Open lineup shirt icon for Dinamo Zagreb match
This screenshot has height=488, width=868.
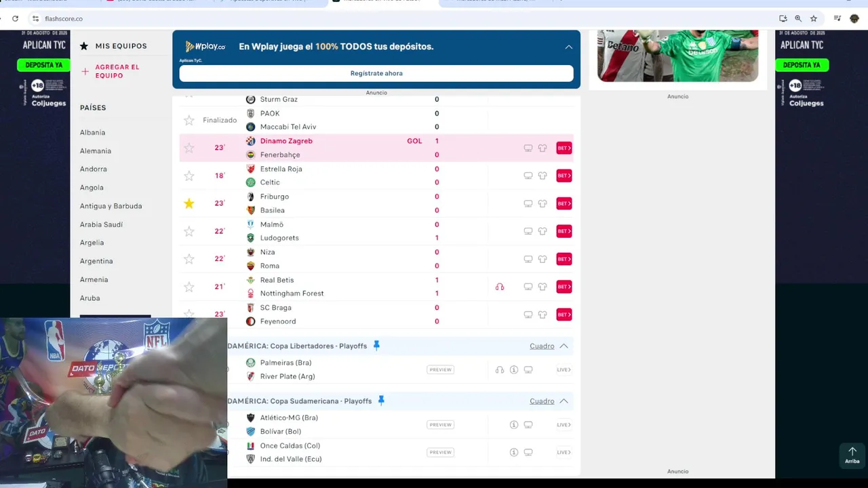point(542,148)
